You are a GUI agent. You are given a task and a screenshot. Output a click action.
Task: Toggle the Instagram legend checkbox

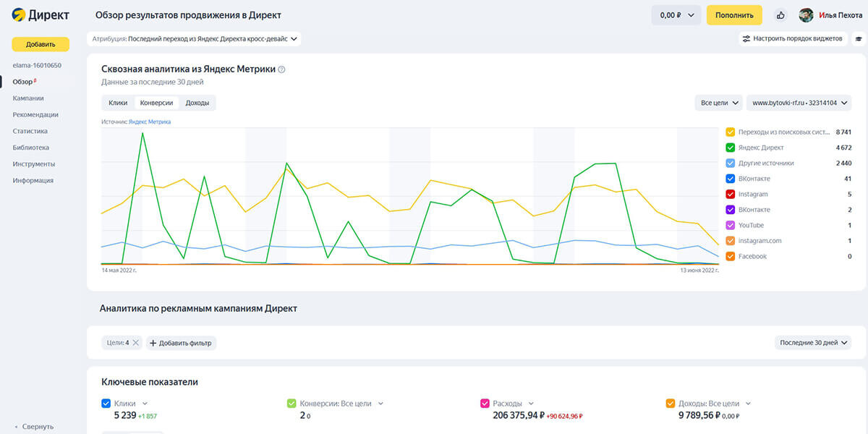tap(731, 195)
